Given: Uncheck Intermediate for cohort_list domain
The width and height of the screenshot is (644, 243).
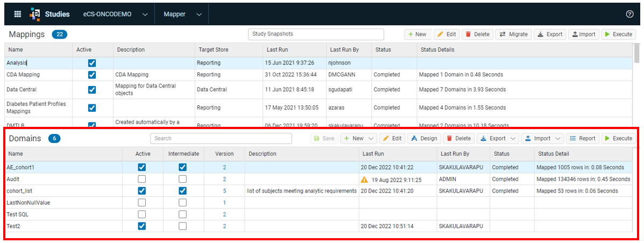Looking at the screenshot, I should click(x=183, y=191).
